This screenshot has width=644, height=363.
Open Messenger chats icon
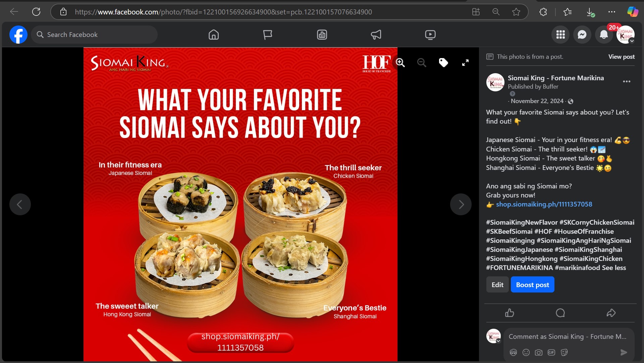pos(582,35)
